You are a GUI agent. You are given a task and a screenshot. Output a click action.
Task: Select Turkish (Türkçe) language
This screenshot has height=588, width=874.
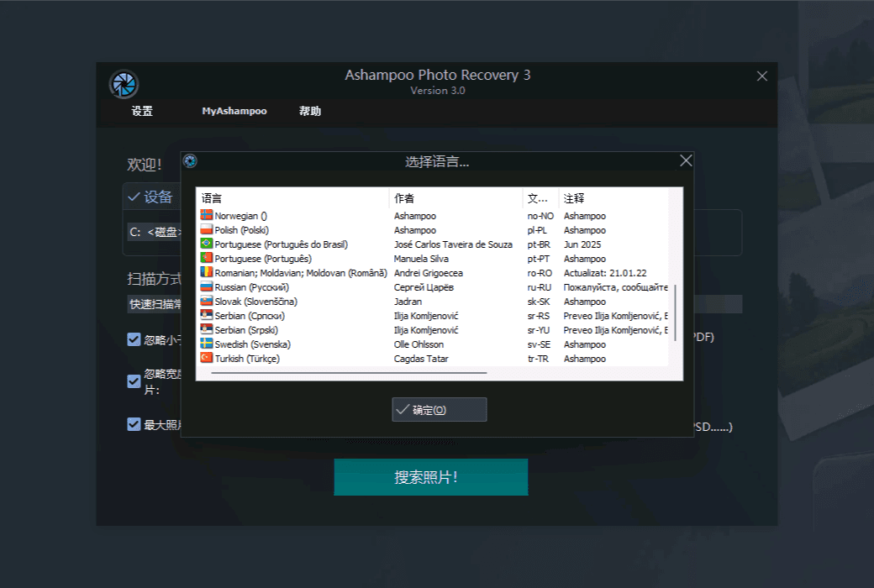tap(247, 359)
